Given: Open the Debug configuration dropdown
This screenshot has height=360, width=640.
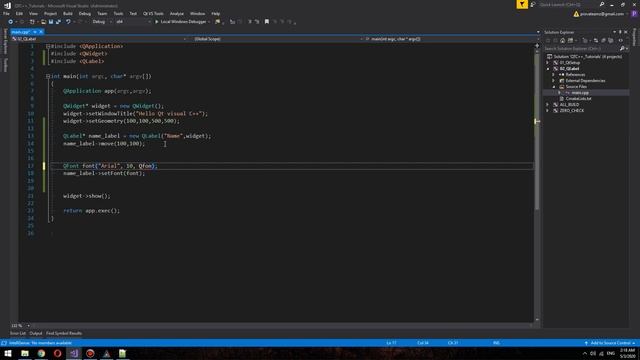Looking at the screenshot, I should coord(102,22).
